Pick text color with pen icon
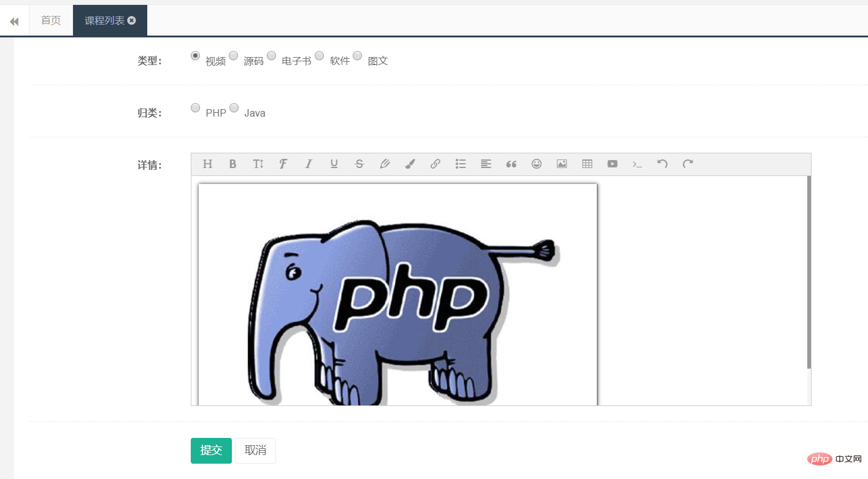The width and height of the screenshot is (868, 479). [385, 164]
